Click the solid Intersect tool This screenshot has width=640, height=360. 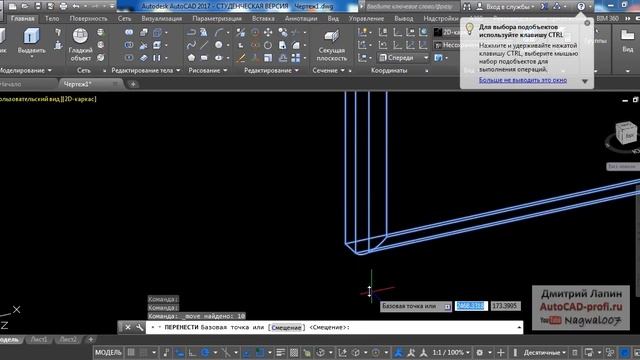[129, 58]
